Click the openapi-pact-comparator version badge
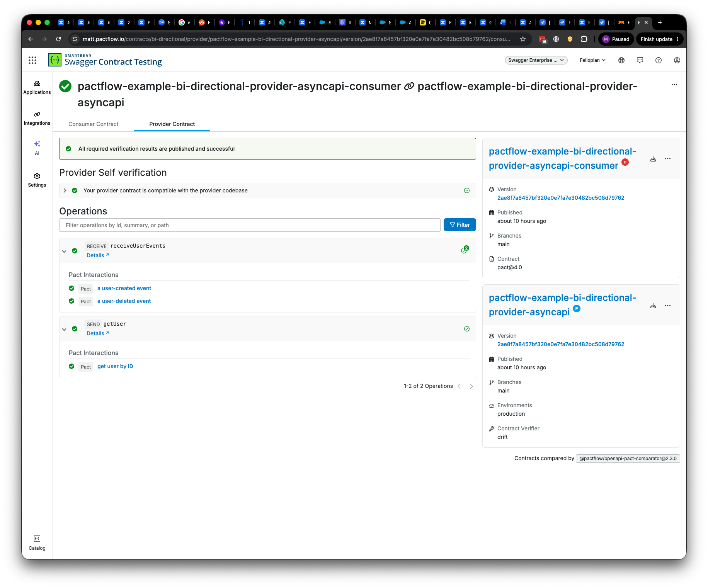Screen dimensions: 708x588 tap(628, 459)
